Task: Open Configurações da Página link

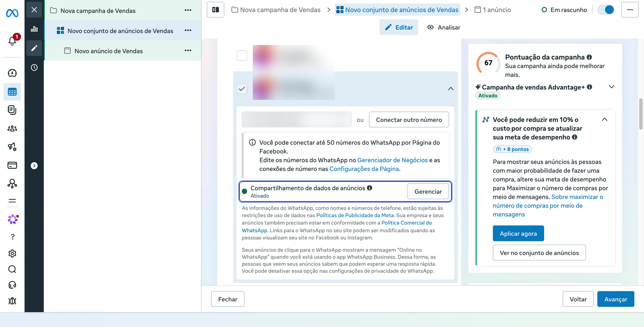Action: tap(364, 169)
